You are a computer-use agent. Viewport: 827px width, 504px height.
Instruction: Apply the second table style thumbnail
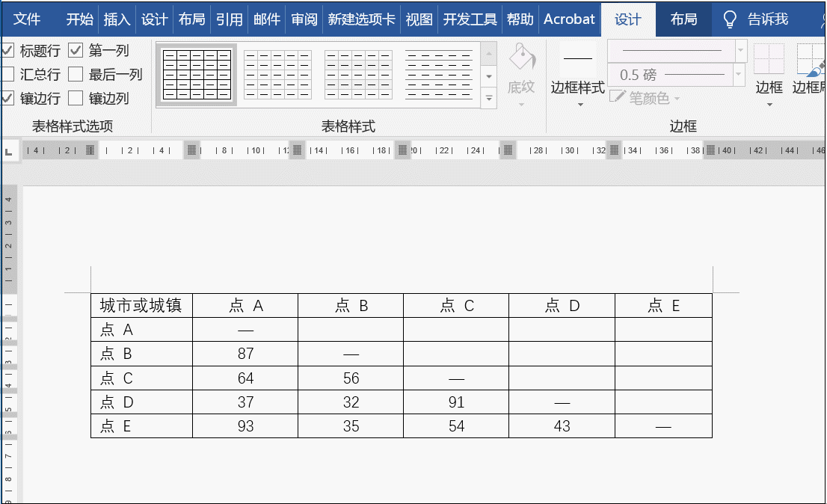click(277, 74)
